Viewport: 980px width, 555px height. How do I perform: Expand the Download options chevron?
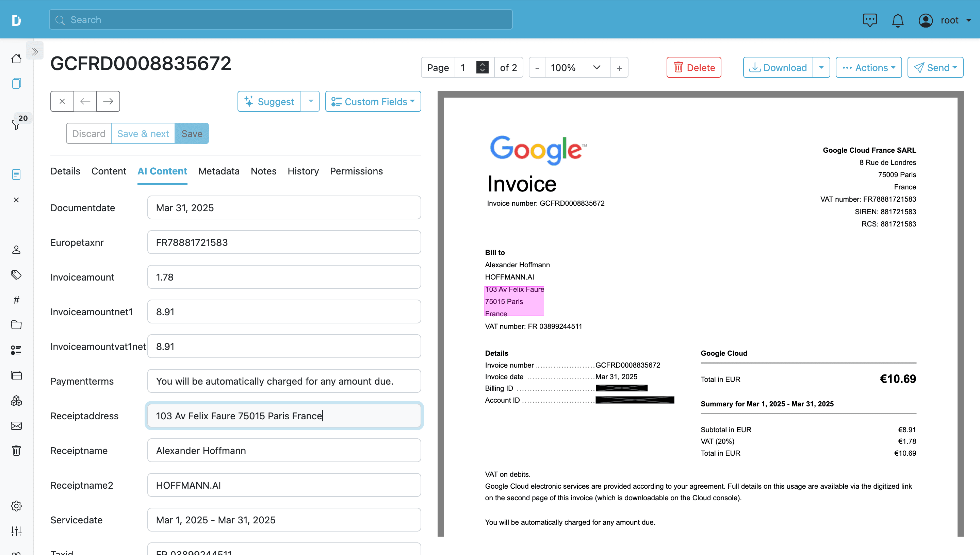[822, 67]
